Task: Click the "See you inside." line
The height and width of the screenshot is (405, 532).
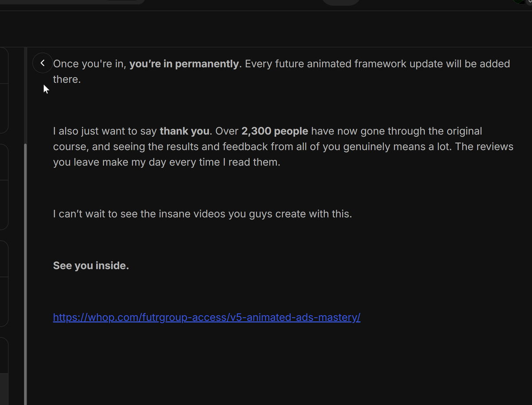Action: pos(91,266)
